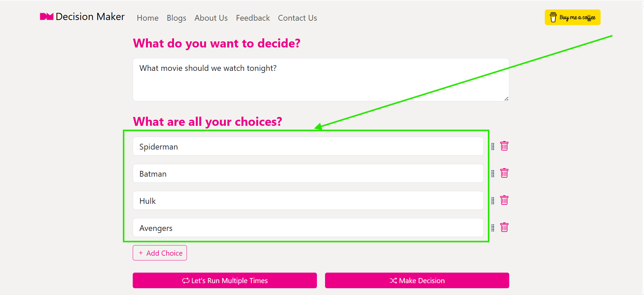The height and width of the screenshot is (295, 644).
Task: Click the Decision Maker logo icon
Action: [x=46, y=16]
